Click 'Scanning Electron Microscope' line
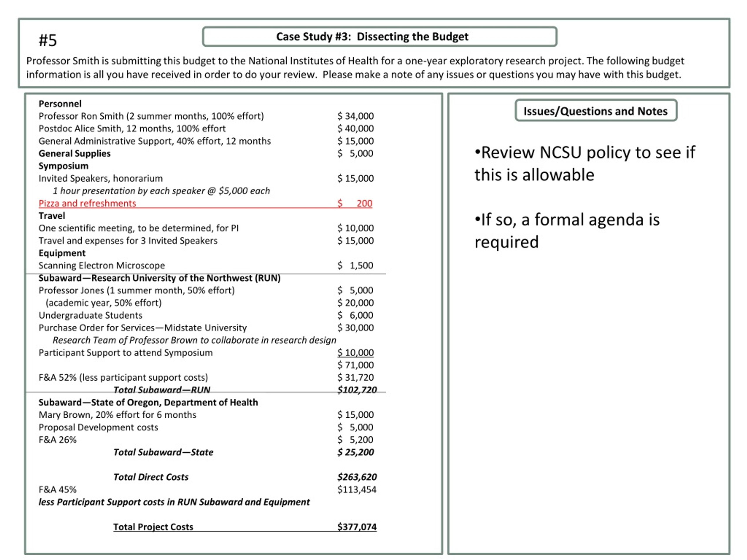The height and width of the screenshot is (560, 747). click(x=102, y=265)
